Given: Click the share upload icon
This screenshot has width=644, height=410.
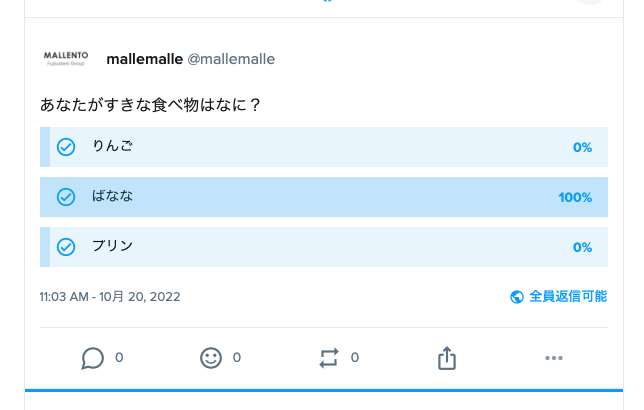Looking at the screenshot, I should (447, 358).
